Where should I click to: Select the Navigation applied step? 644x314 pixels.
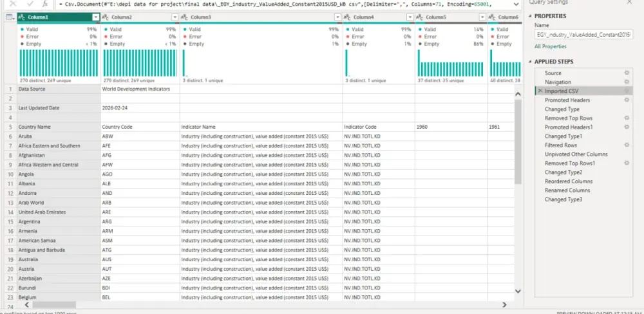pos(558,82)
